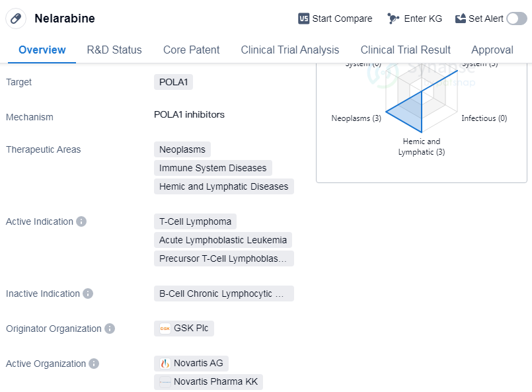Click the Start Compare VS icon

tap(304, 19)
